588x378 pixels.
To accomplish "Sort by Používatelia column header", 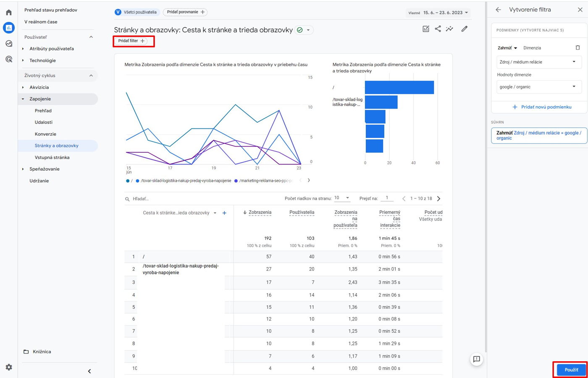I will (302, 212).
